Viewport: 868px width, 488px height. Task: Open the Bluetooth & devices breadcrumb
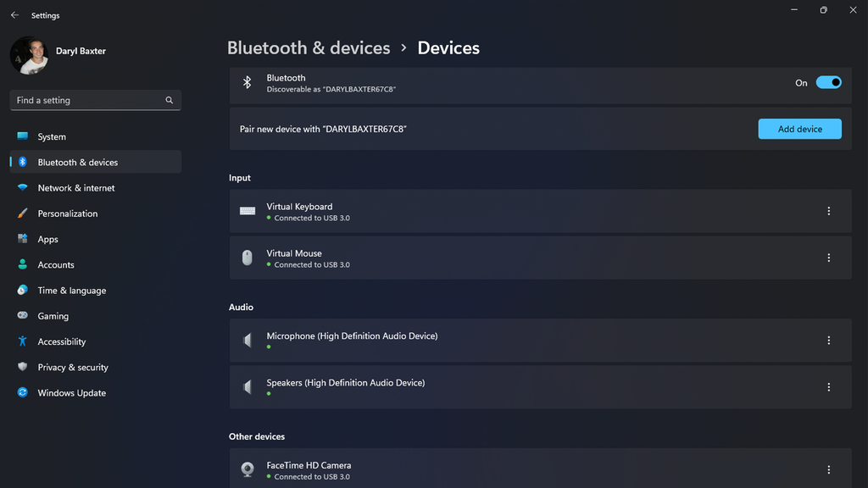click(x=309, y=47)
